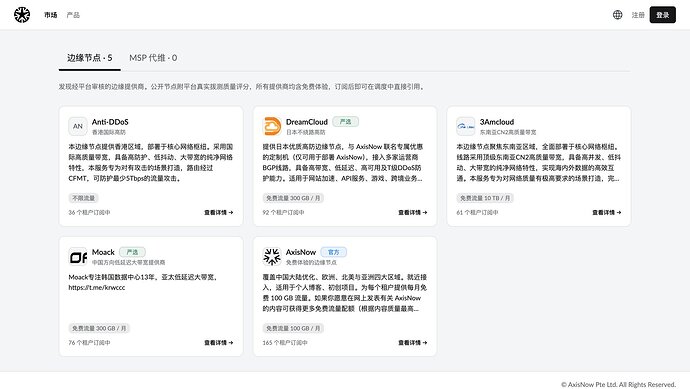
Task: Click the DreamCloud orange cloud logo
Action: click(x=272, y=126)
